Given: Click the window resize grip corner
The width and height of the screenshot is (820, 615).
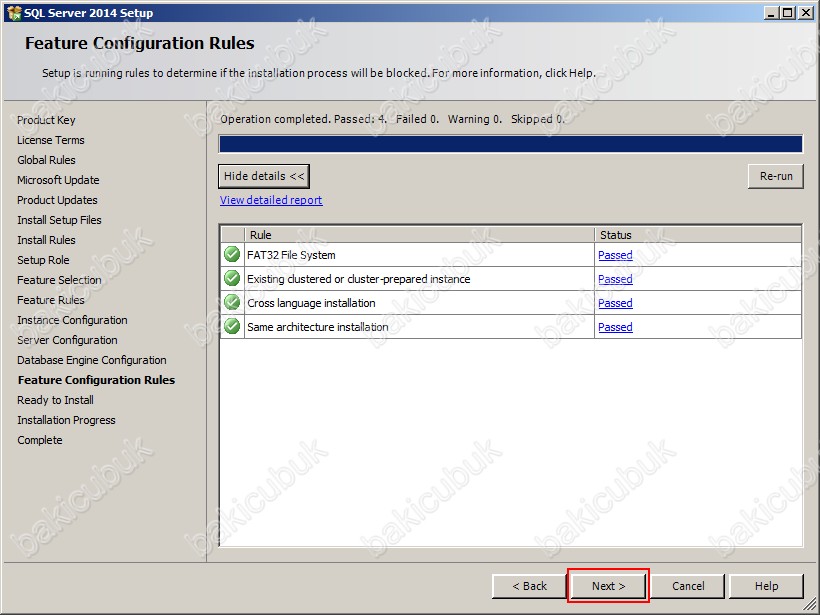Looking at the screenshot, I should point(809,605).
